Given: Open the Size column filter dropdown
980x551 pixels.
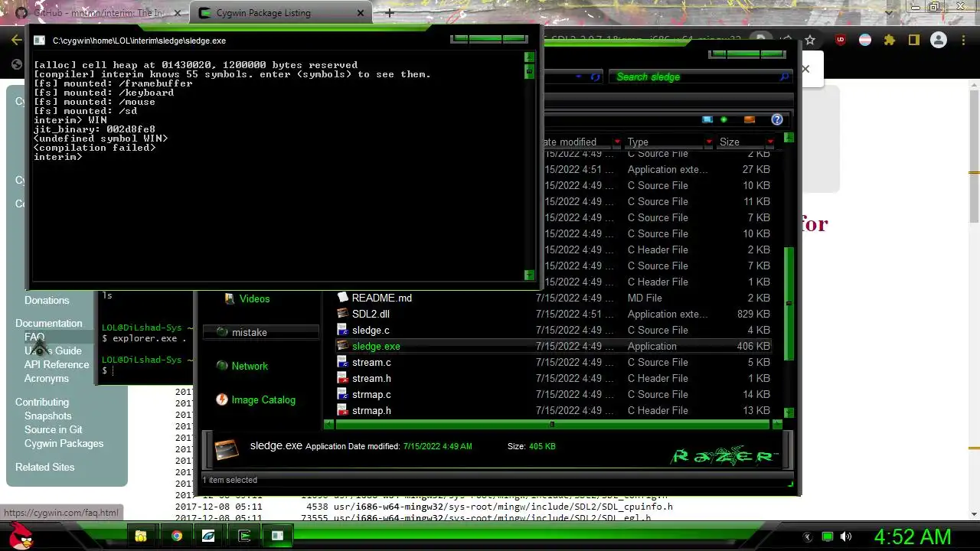Looking at the screenshot, I should [770, 142].
